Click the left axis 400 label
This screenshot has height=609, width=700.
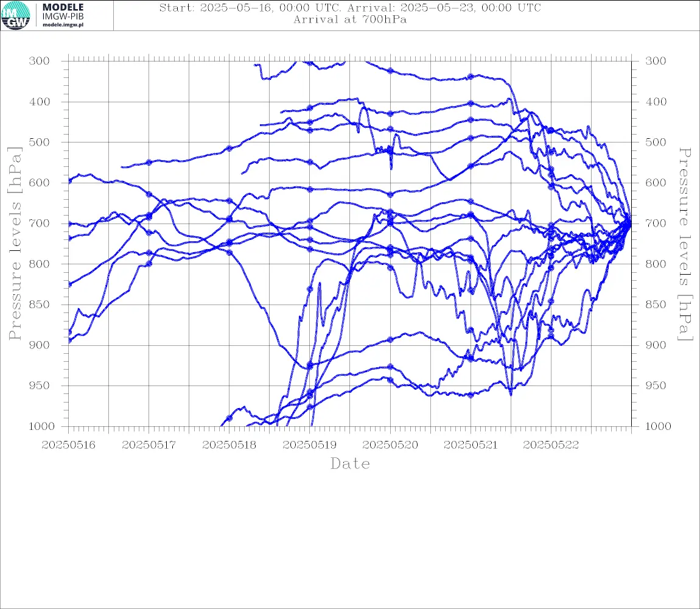coord(40,102)
